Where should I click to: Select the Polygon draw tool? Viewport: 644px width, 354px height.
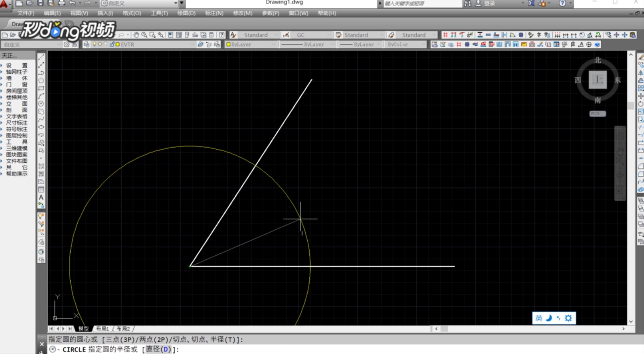(x=41, y=81)
